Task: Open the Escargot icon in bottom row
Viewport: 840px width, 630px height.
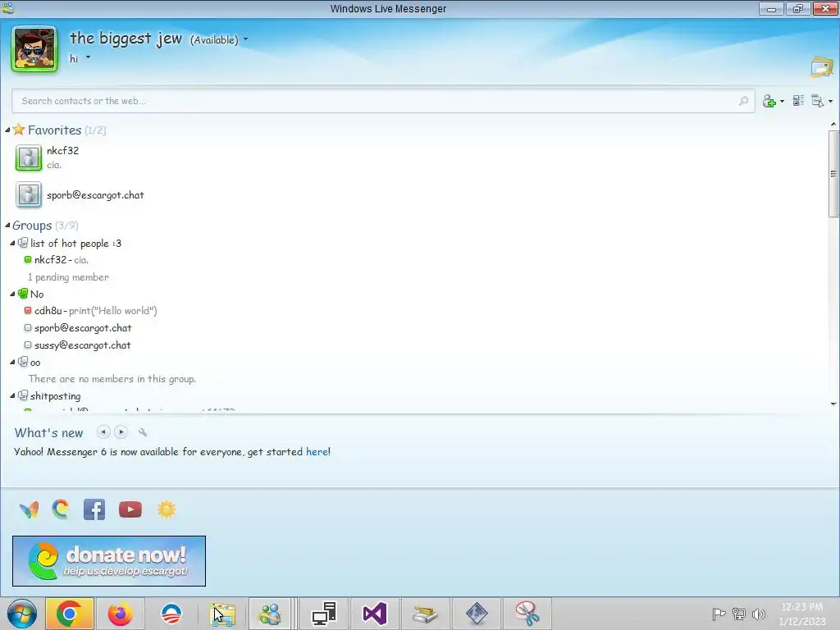Action: (61, 509)
